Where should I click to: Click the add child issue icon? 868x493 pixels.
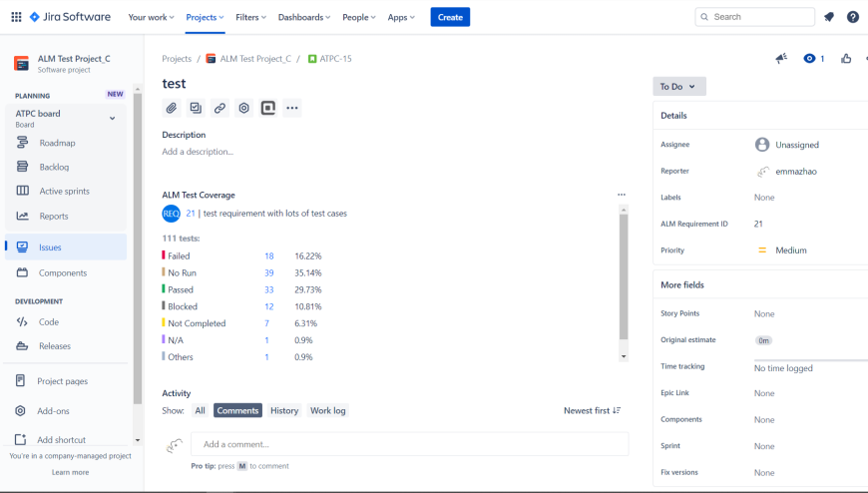(196, 108)
